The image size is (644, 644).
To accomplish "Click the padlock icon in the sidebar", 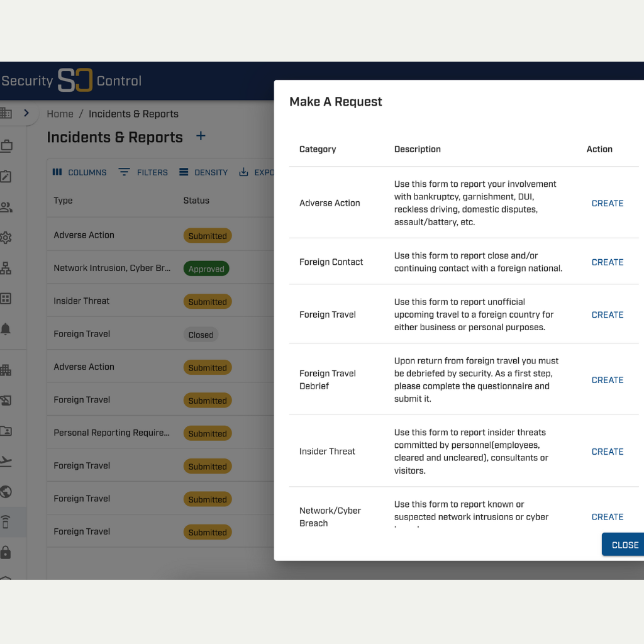I will (x=6, y=553).
